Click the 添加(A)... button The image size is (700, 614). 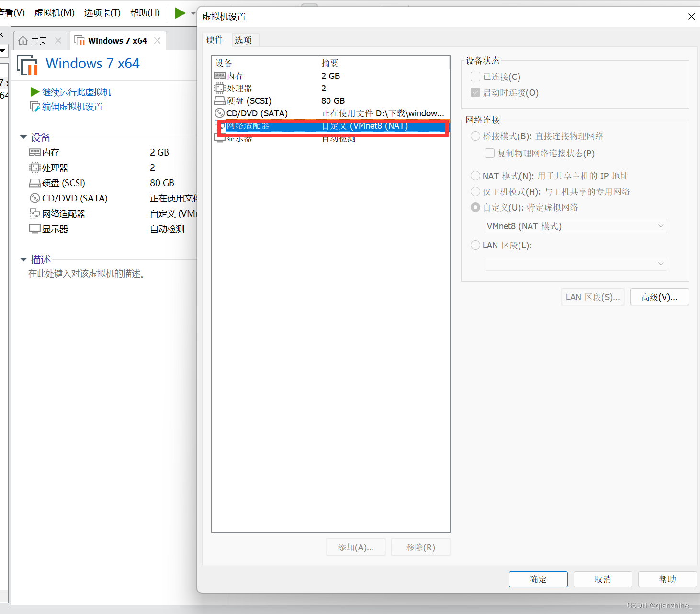point(356,547)
